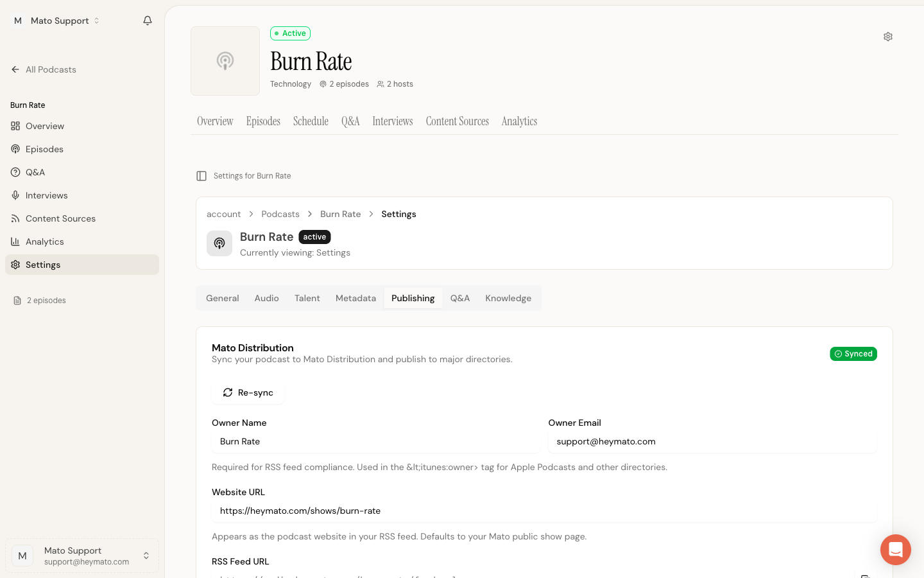Click the green Active status badge

pyautogui.click(x=290, y=33)
